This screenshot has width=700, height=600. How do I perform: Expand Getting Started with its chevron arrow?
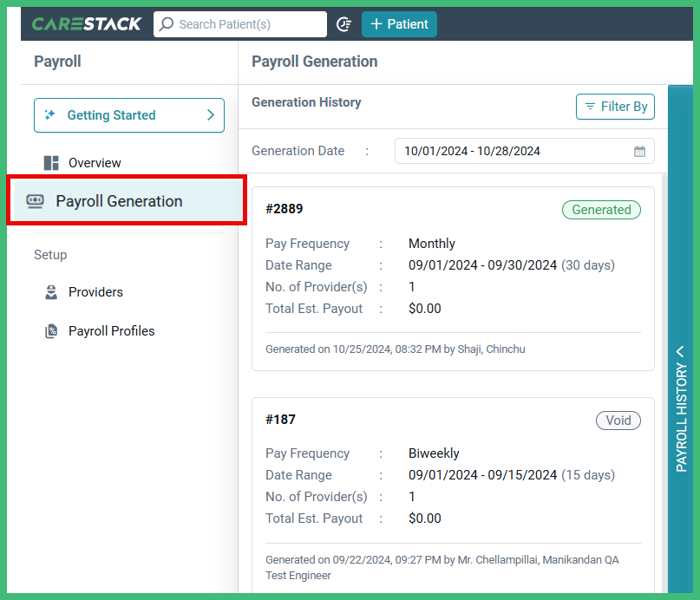tap(210, 114)
